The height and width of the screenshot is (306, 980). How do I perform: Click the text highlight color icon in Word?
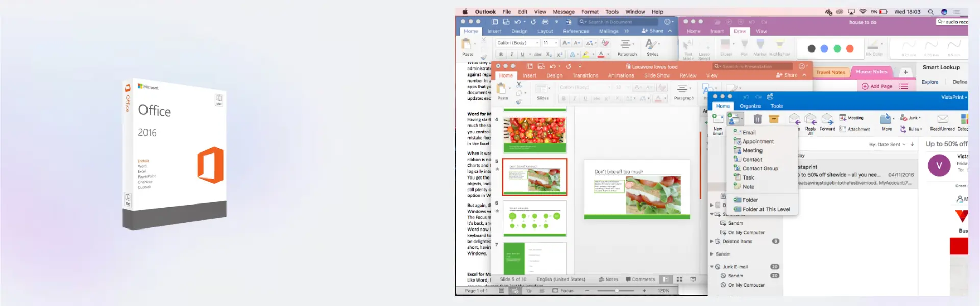(x=586, y=54)
